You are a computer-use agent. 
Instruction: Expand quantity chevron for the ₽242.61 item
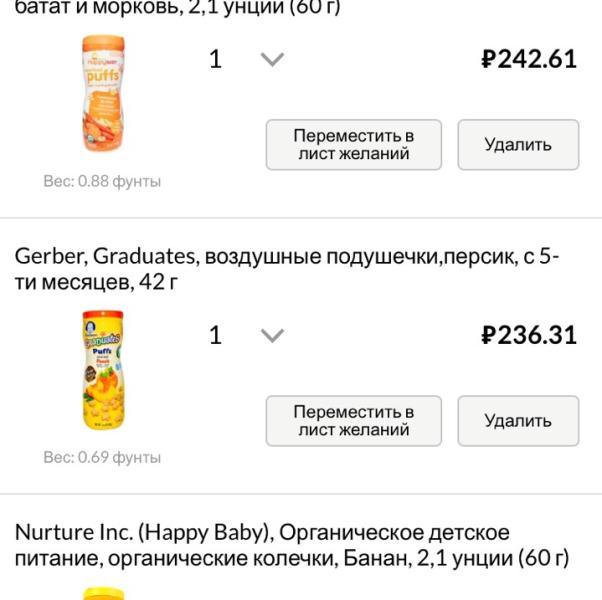pos(272,59)
